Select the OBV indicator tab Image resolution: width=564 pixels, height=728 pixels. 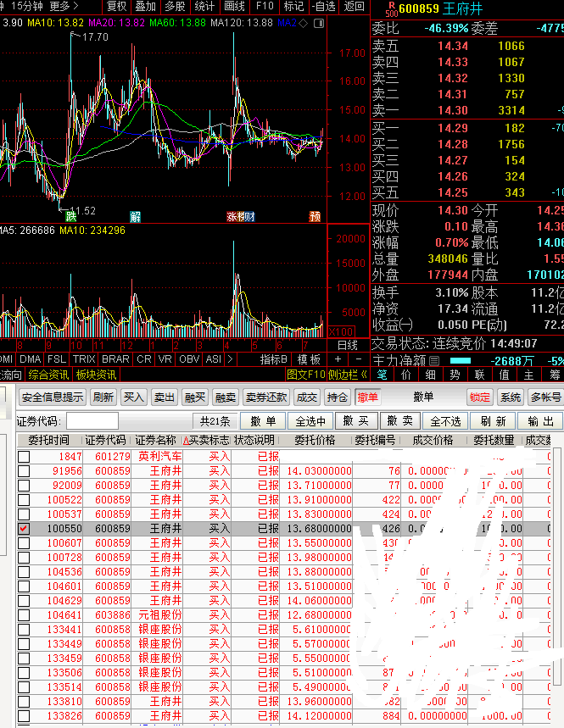pyautogui.click(x=189, y=358)
